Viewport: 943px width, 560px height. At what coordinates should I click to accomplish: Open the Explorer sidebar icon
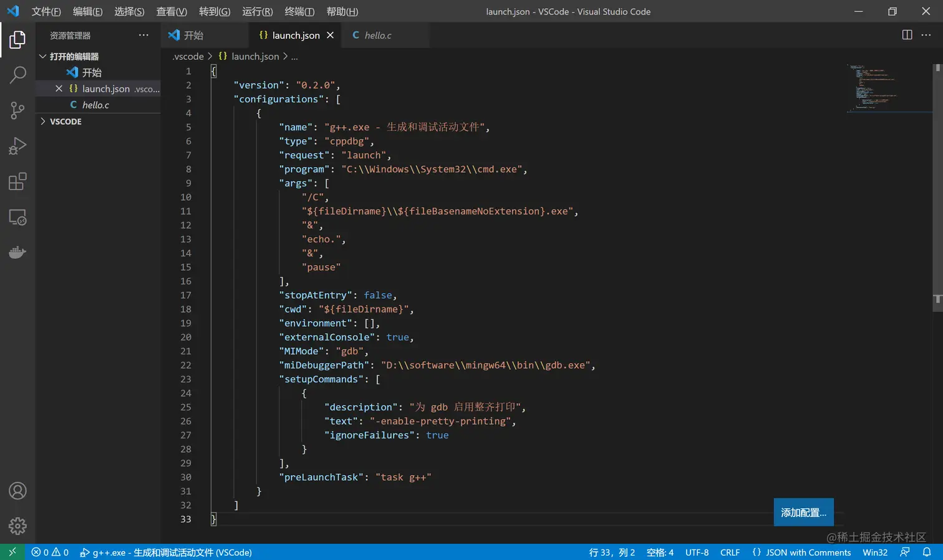point(17,39)
